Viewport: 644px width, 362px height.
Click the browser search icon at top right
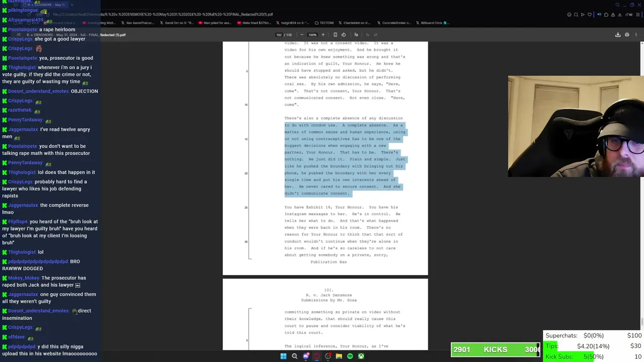(618, 5)
